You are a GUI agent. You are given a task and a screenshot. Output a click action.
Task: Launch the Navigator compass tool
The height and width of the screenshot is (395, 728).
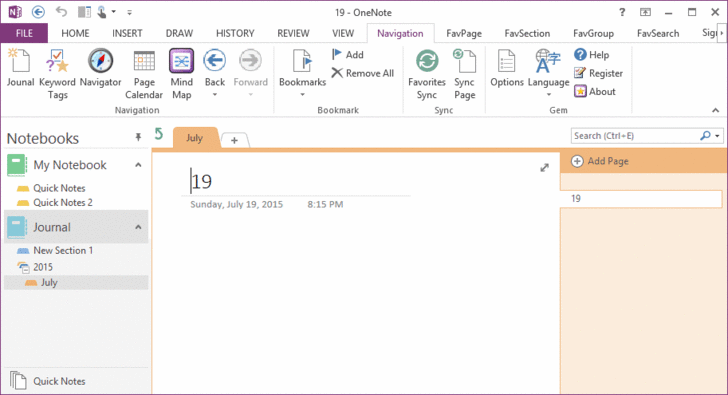tap(100, 69)
